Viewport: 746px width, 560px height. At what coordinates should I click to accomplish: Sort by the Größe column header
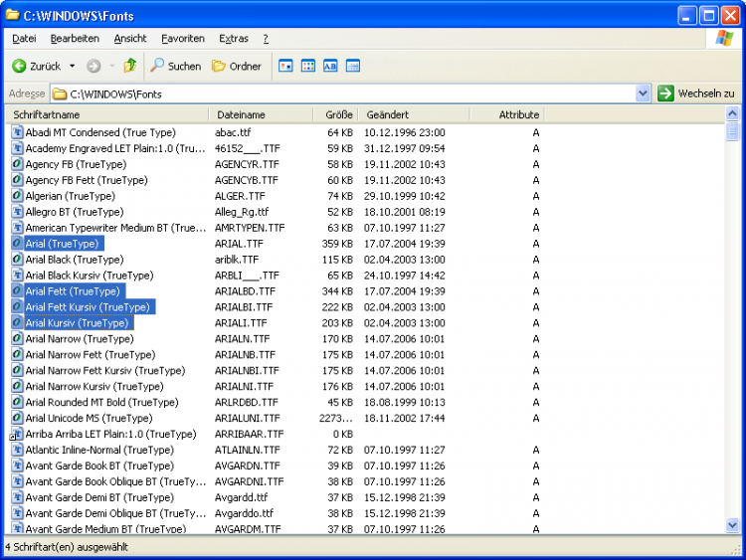point(339,115)
